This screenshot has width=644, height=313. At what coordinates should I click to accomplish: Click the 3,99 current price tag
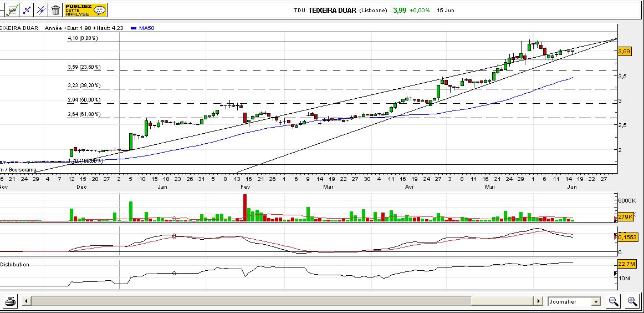click(624, 52)
